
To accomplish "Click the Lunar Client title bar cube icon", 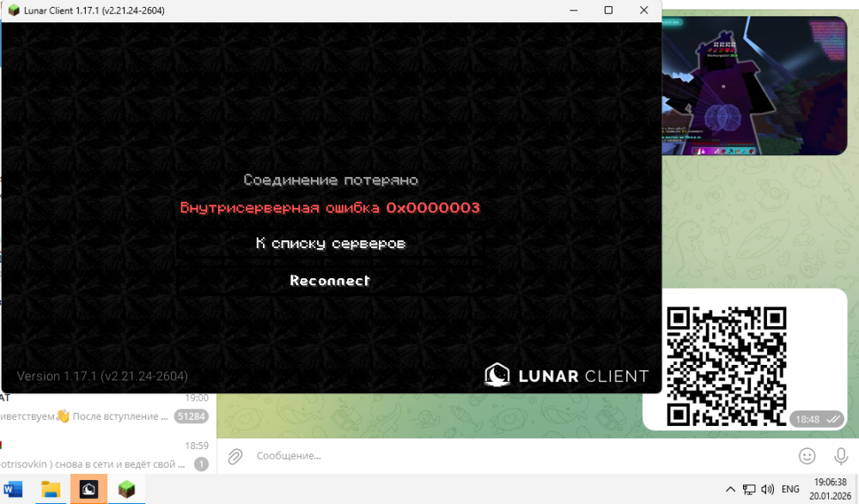I will (x=14, y=10).
